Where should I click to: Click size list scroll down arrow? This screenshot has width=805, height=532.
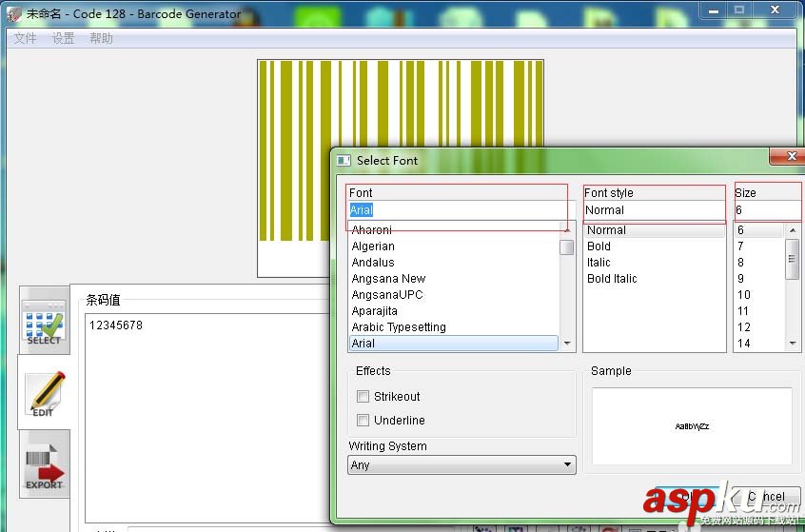click(x=793, y=343)
